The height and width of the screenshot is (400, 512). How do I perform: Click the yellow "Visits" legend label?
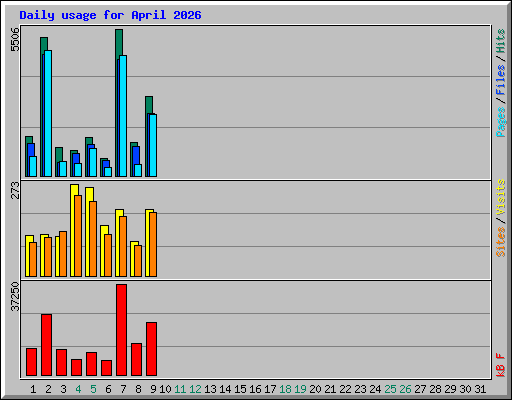click(501, 197)
